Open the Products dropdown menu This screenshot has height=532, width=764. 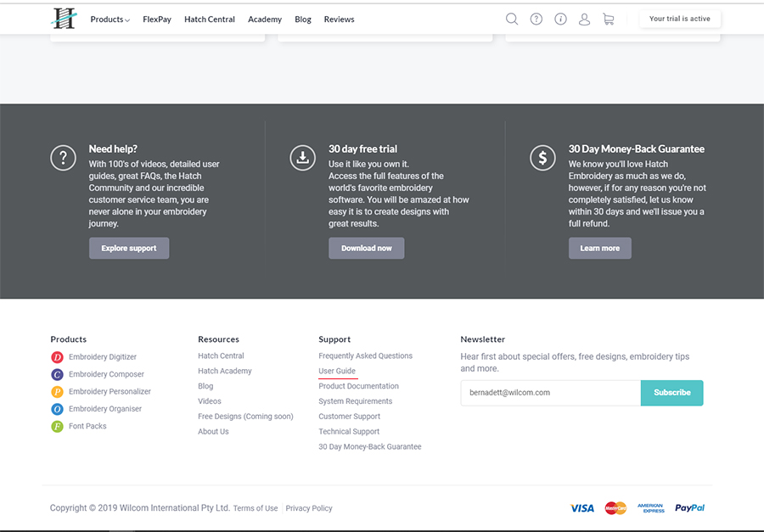pos(110,19)
